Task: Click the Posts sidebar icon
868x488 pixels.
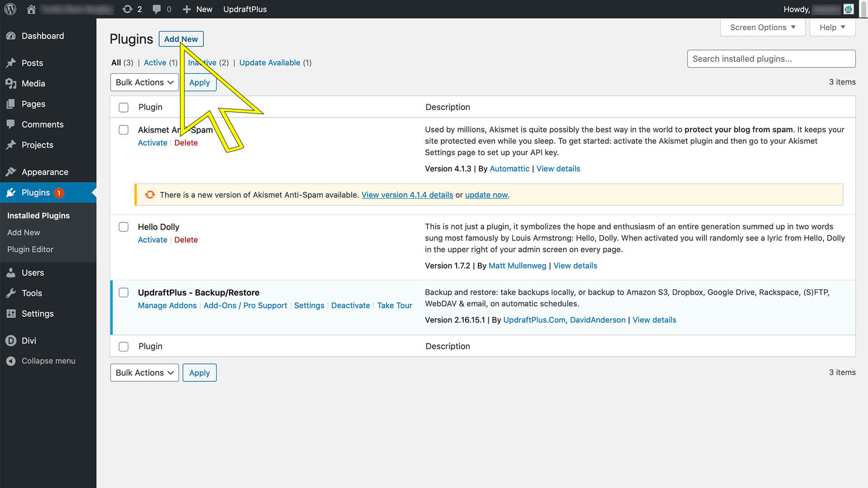Action: [x=11, y=62]
